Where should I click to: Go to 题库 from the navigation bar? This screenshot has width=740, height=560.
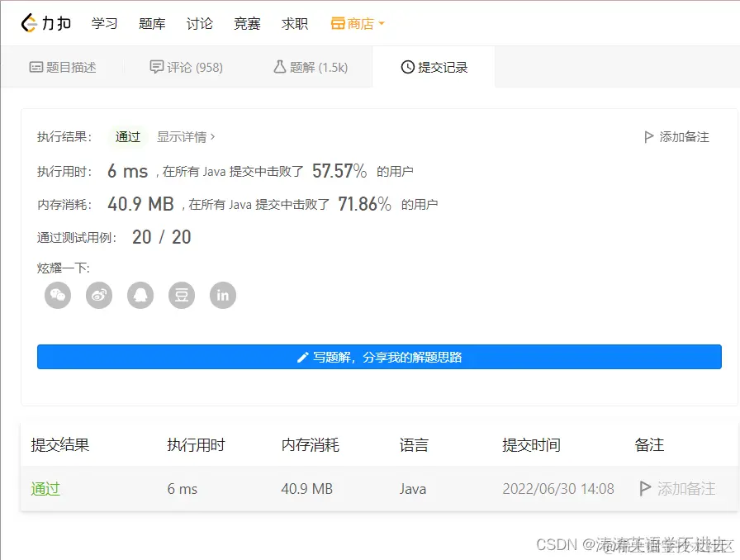click(152, 24)
